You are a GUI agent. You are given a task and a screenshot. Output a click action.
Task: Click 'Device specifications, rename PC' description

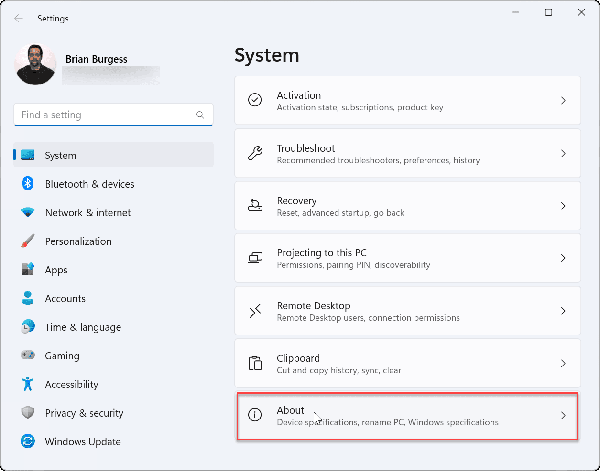(x=387, y=422)
